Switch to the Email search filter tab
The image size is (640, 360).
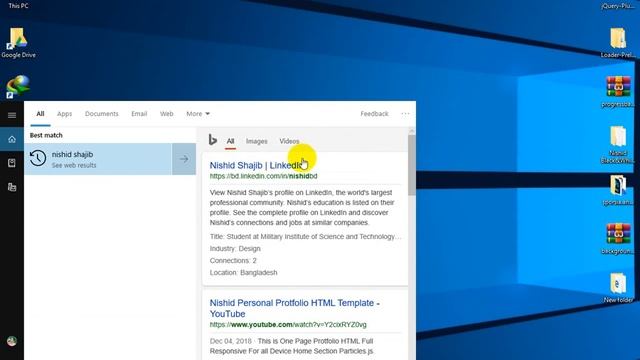coord(139,114)
